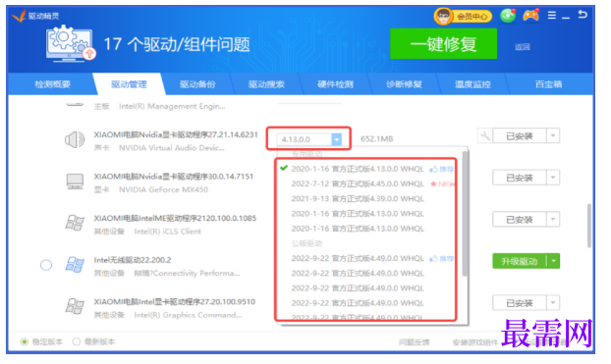Click the monitor icon for GeForce MX450 driver
The image size is (611, 364).
(75, 182)
